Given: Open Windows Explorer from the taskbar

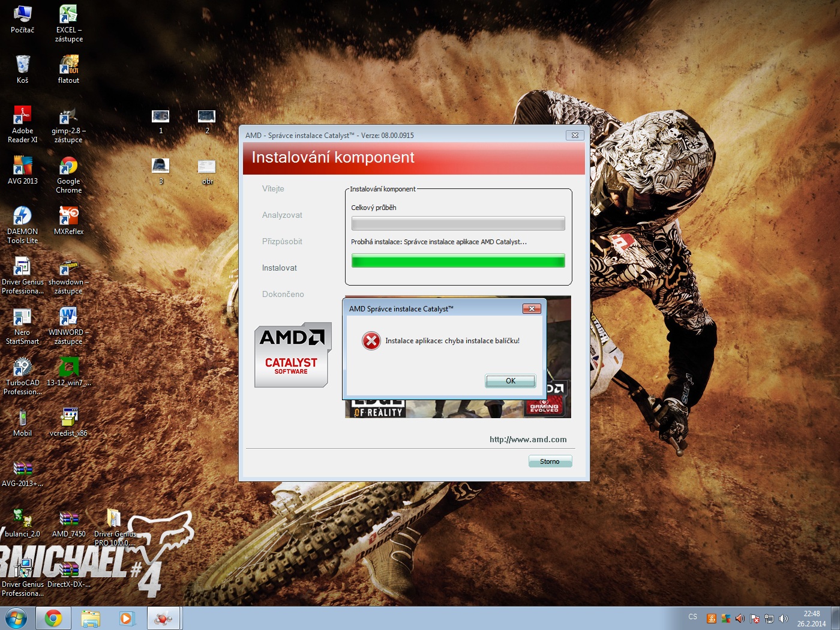Looking at the screenshot, I should point(91,618).
